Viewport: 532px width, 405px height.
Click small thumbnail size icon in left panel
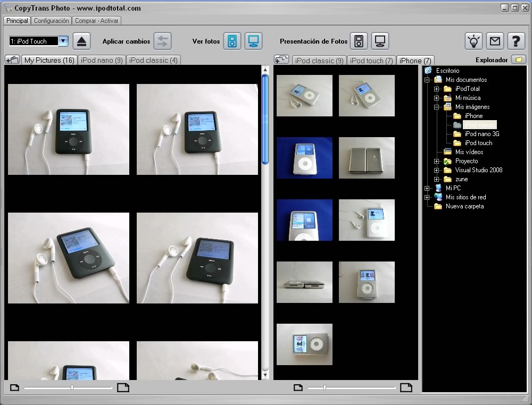coord(14,387)
